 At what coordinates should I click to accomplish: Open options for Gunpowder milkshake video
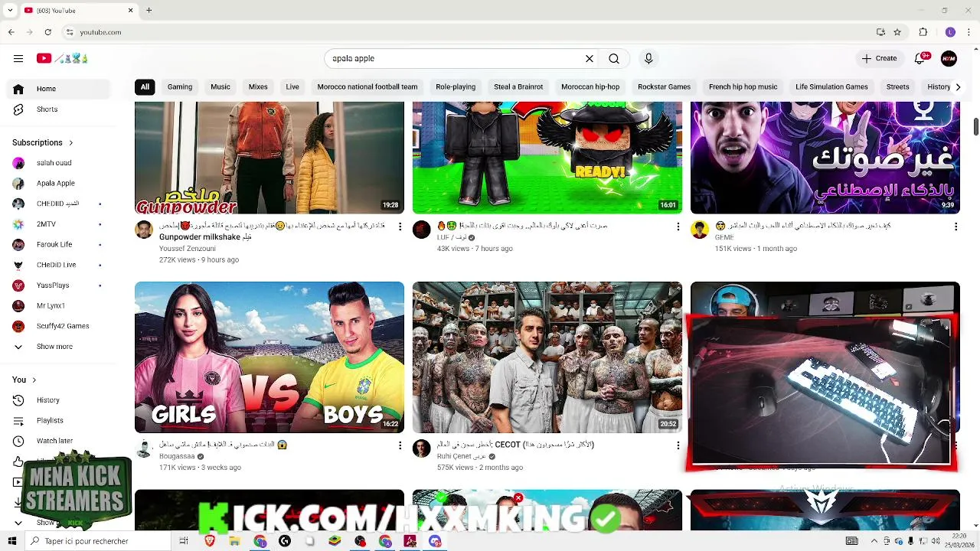click(400, 227)
